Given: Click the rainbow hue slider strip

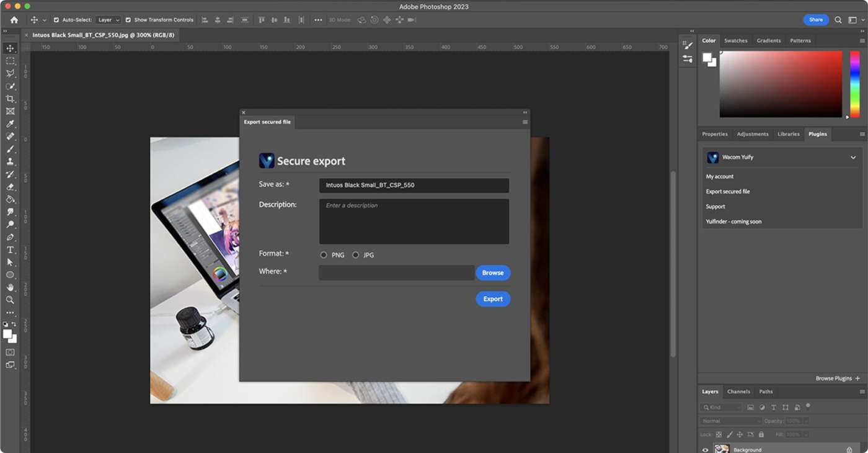Looking at the screenshot, I should point(855,84).
